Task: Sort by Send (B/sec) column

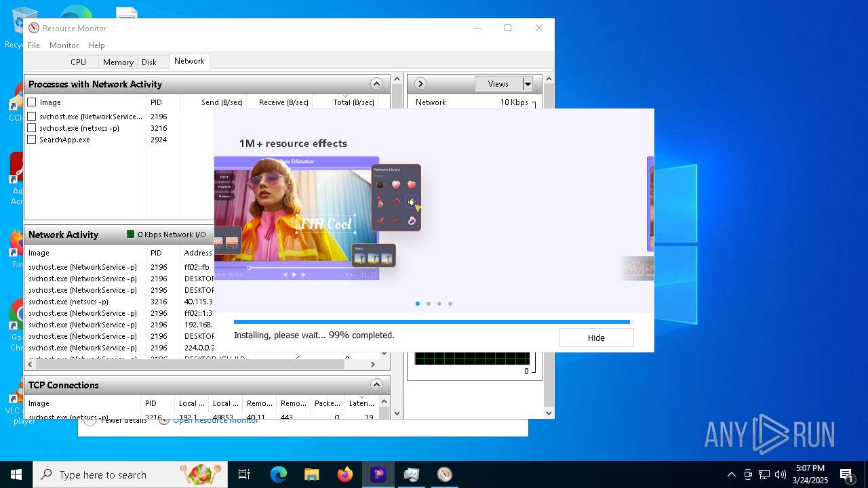Action: (x=213, y=102)
